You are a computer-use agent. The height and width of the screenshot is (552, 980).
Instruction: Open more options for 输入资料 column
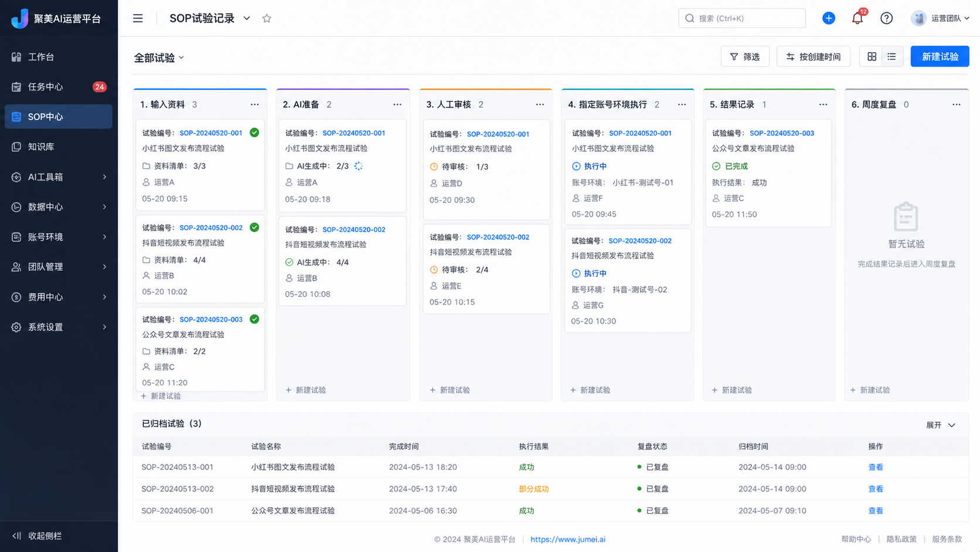click(x=254, y=104)
